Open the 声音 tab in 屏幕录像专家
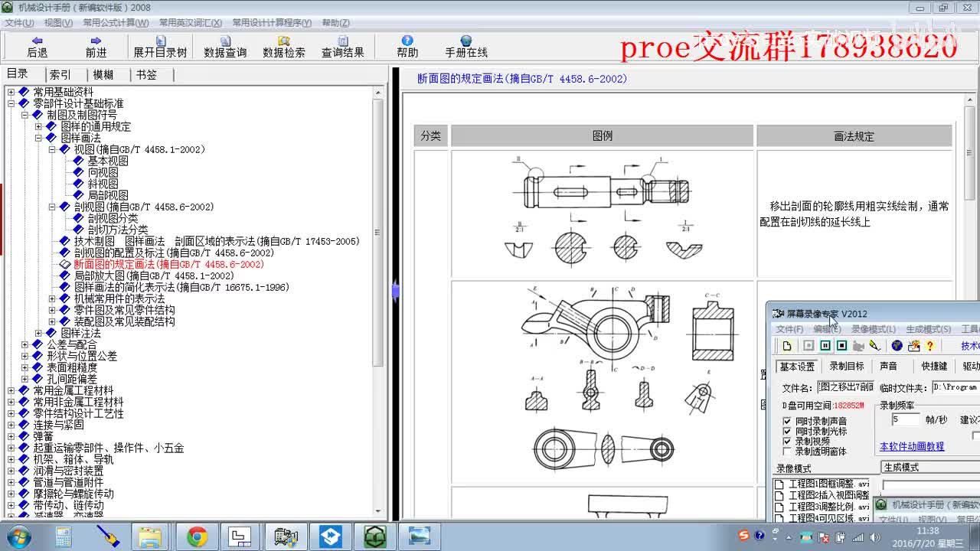The width and height of the screenshot is (980, 551). (888, 366)
